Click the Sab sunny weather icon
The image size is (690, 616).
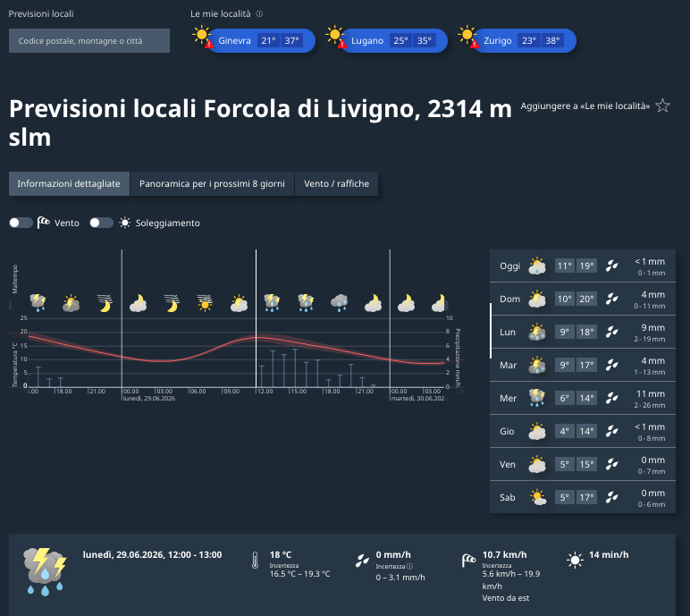(x=538, y=497)
